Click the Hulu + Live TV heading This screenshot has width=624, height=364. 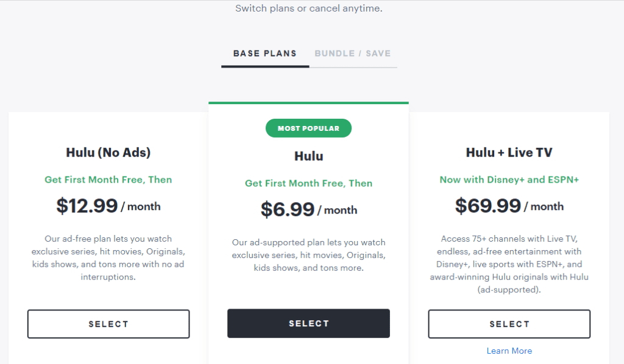pyautogui.click(x=509, y=153)
